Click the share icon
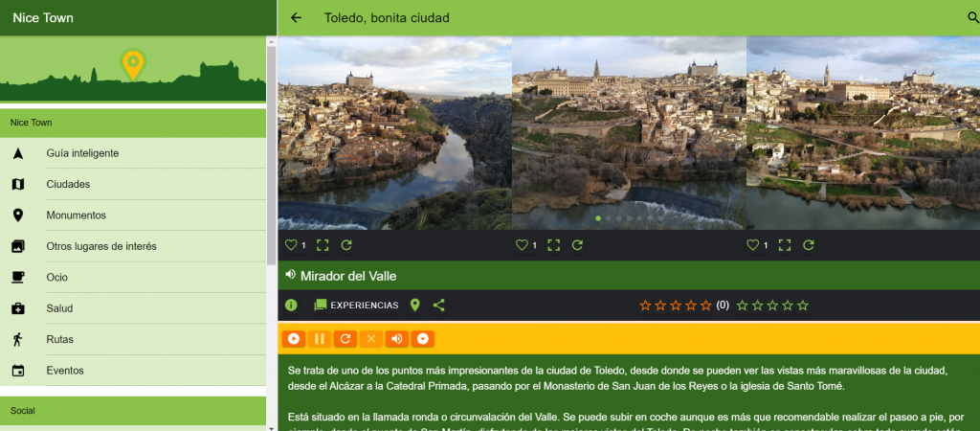This screenshot has width=980, height=431. click(x=439, y=306)
